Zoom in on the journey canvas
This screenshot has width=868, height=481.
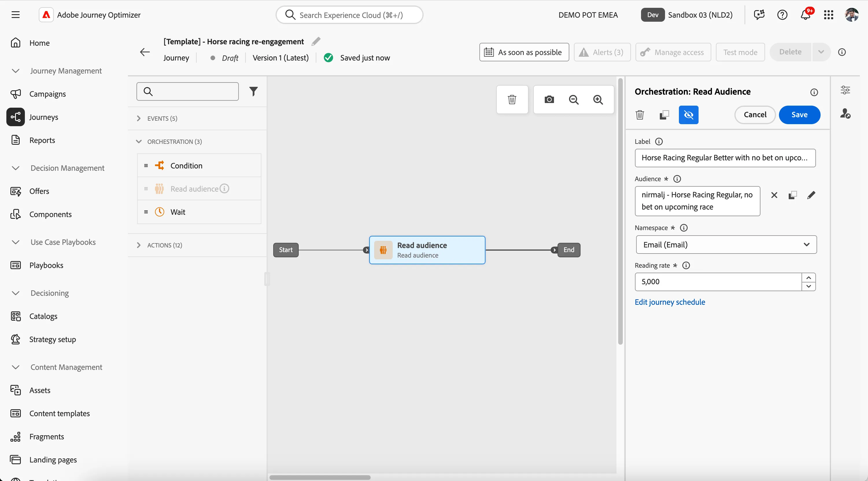(x=598, y=100)
